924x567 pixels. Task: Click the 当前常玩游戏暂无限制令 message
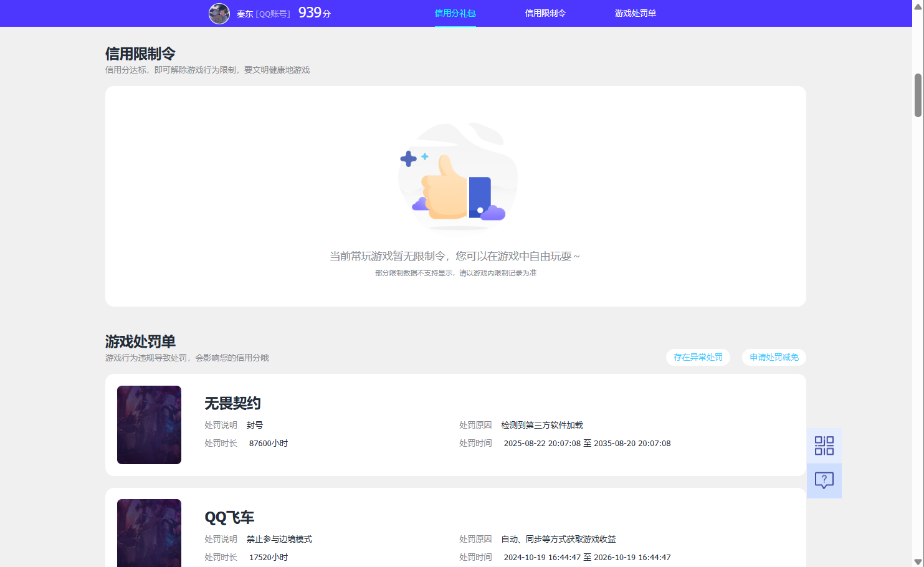[x=455, y=256]
